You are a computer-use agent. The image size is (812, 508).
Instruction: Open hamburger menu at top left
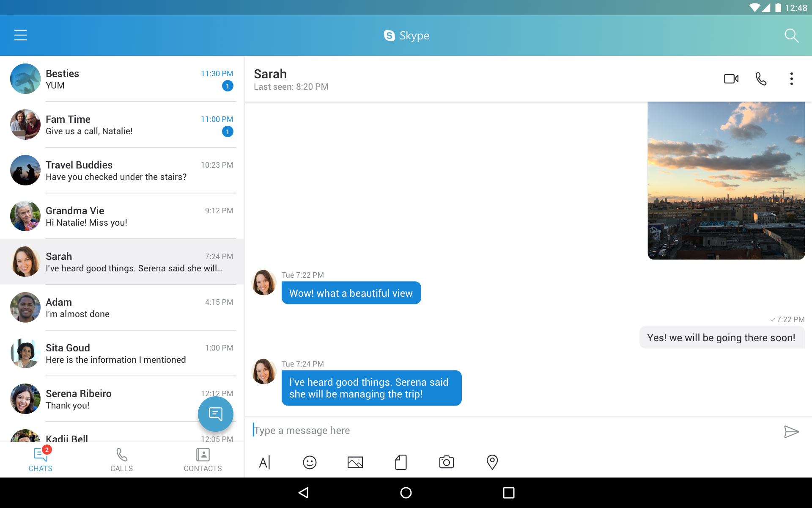[20, 35]
